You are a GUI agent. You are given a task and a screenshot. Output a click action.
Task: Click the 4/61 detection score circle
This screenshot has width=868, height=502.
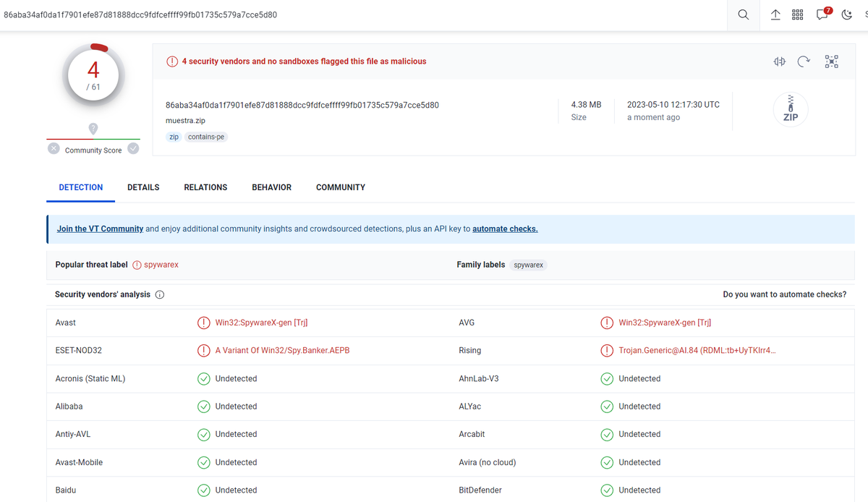pyautogui.click(x=93, y=75)
